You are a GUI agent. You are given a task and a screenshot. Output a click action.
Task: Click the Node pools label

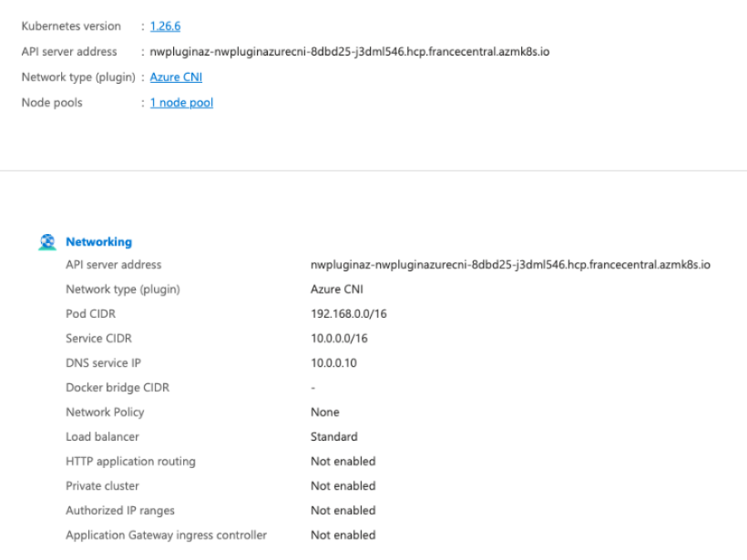pos(52,102)
